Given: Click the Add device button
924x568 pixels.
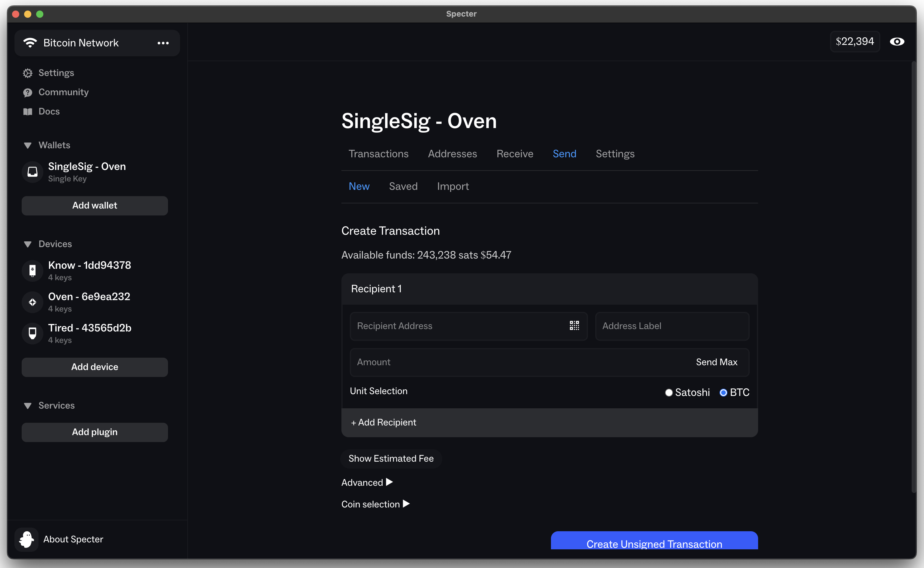Looking at the screenshot, I should 95,367.
